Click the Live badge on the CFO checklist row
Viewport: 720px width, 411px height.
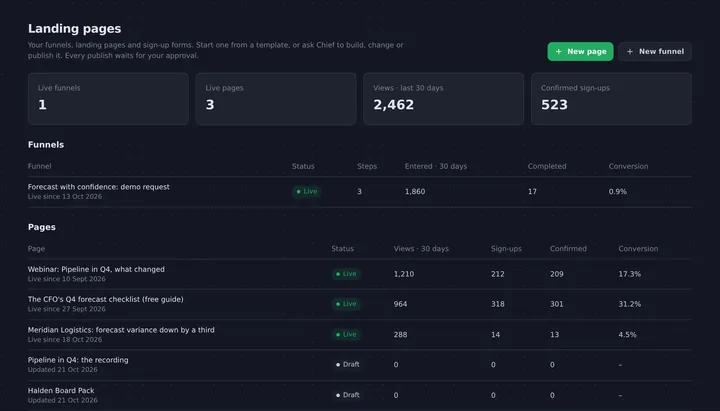click(x=346, y=304)
